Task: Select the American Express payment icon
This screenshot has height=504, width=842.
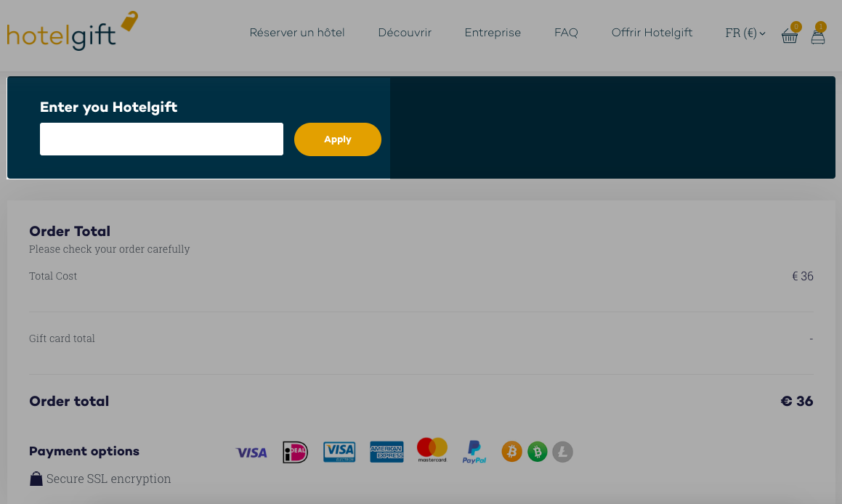Action: [x=386, y=452]
